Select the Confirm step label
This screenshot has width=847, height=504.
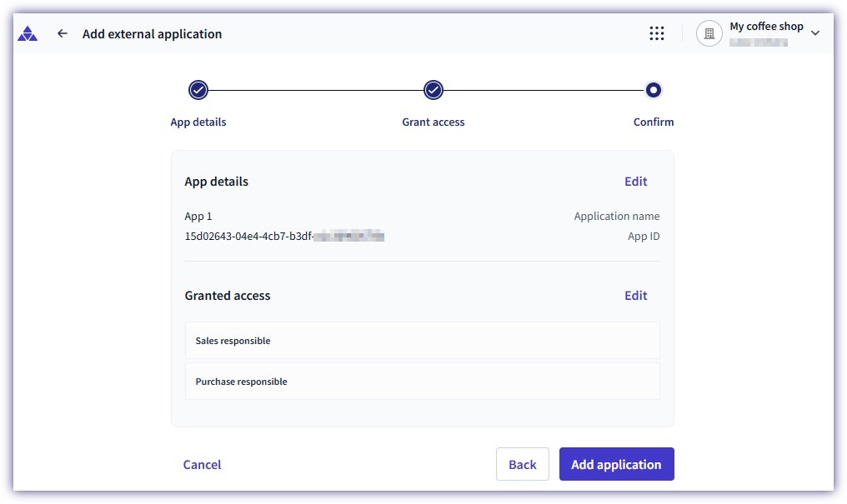654,122
